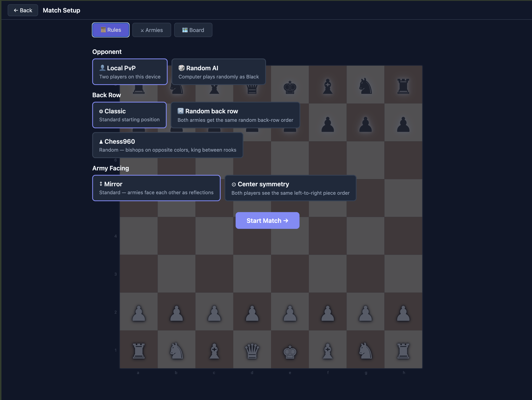Click the black rook in the top-right corner

(403, 86)
